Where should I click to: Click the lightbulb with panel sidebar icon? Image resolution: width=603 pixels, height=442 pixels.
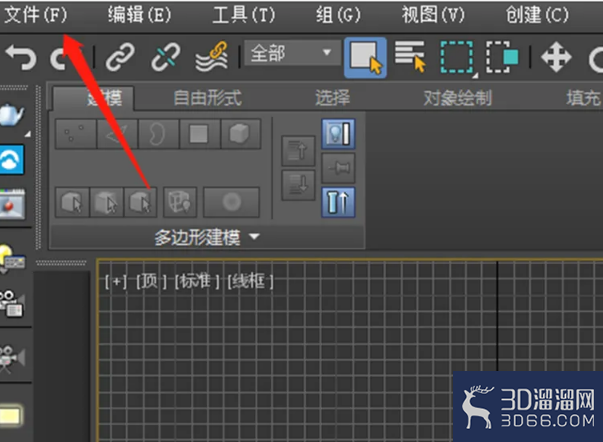point(12,259)
